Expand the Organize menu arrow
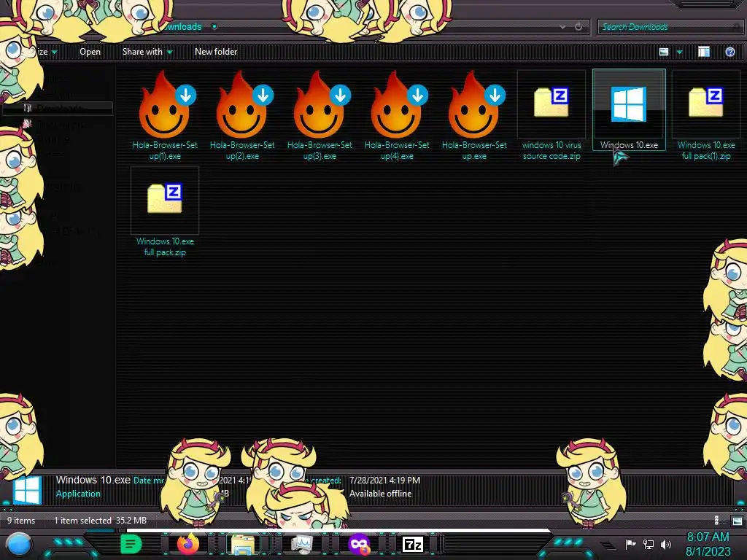 (54, 52)
